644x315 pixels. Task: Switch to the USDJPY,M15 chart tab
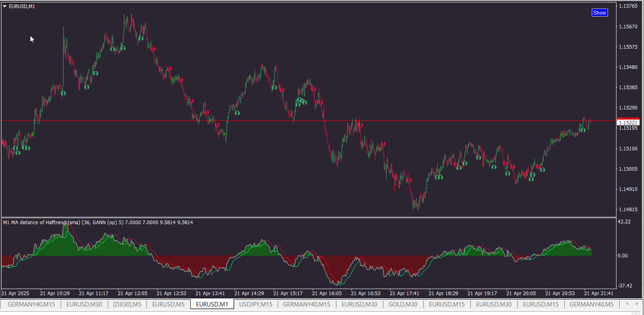pyautogui.click(x=256, y=304)
